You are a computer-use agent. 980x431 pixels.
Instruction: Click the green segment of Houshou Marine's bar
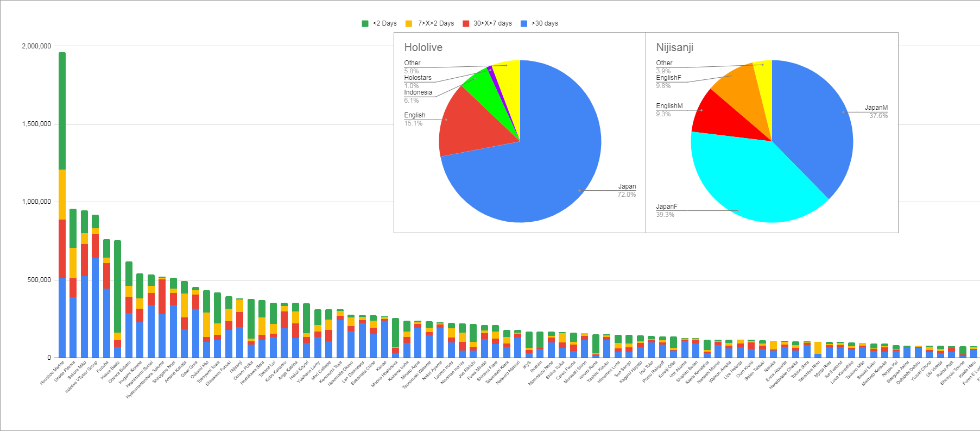coord(62,111)
